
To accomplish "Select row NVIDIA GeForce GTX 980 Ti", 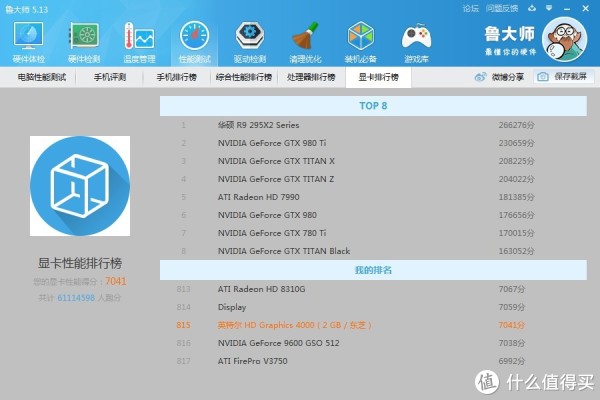I will point(373,143).
